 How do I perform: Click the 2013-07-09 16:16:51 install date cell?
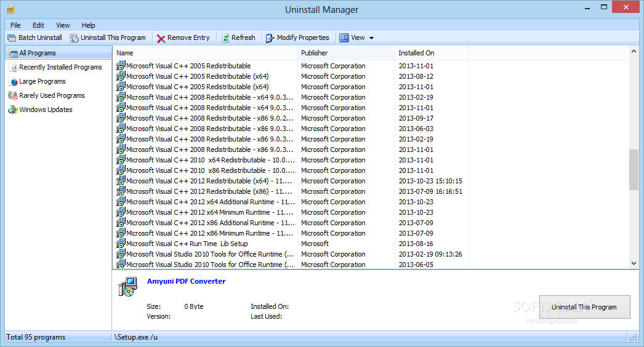pos(430,191)
